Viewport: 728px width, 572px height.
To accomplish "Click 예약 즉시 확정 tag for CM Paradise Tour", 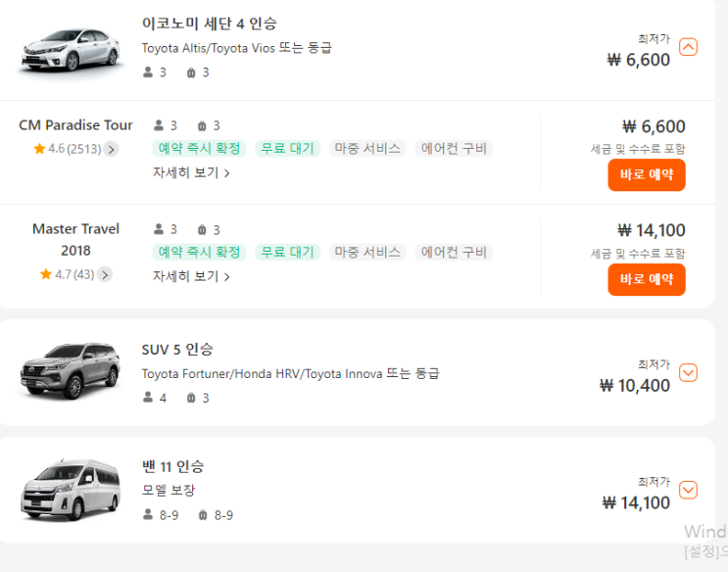I will (x=199, y=149).
